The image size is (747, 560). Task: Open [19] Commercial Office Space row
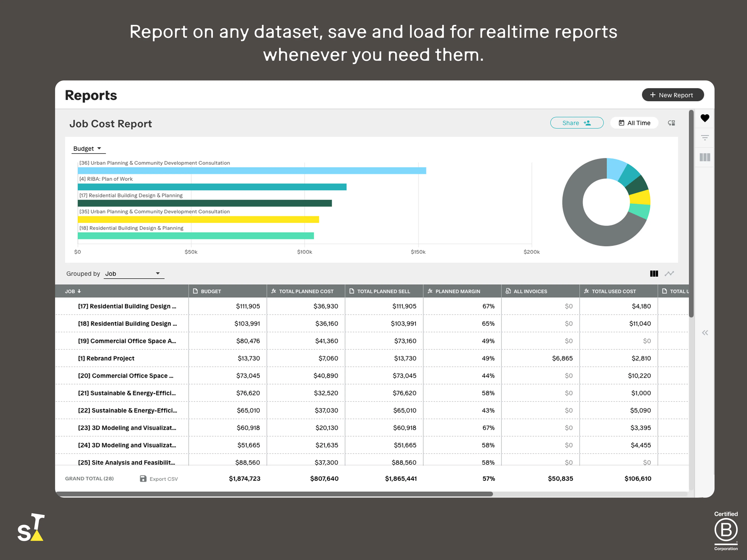(371, 341)
